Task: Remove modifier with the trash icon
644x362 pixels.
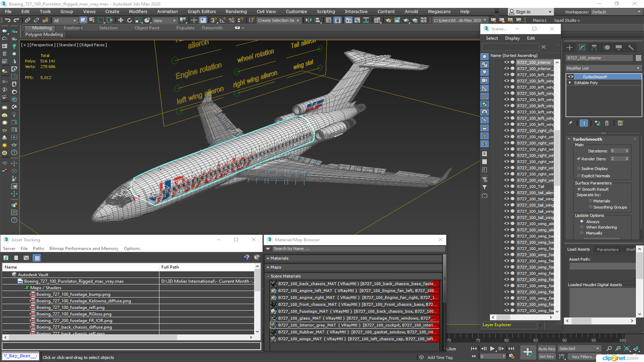Action: pyautogui.click(x=607, y=123)
